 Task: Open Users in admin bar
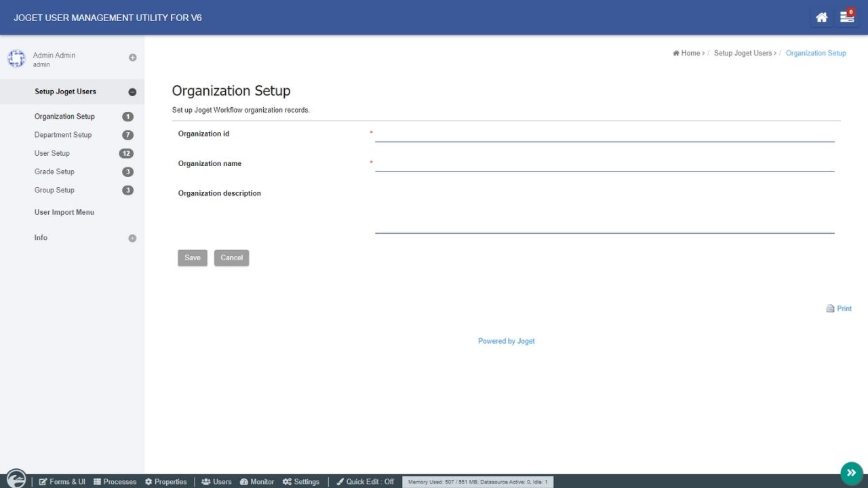216,482
